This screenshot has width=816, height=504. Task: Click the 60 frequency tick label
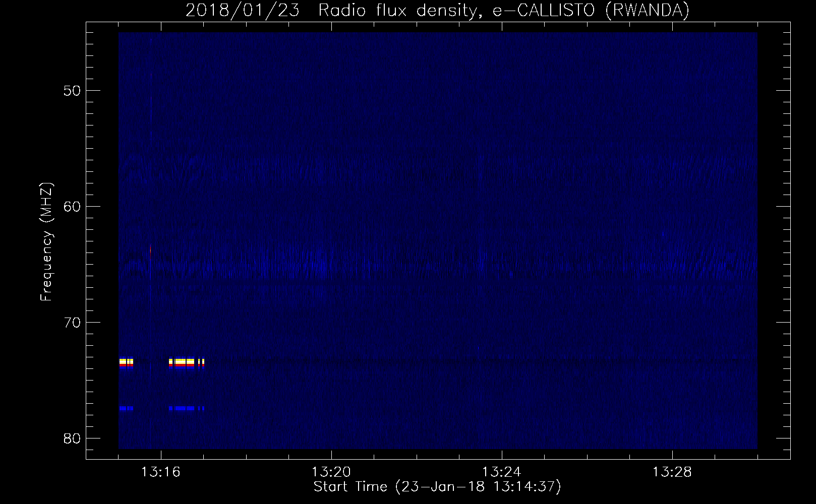point(72,206)
